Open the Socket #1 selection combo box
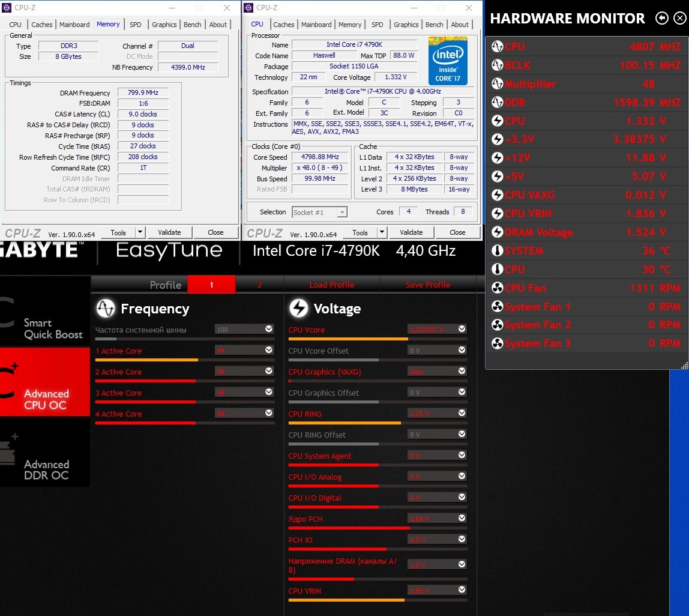Viewport: 689px width, 616px height. point(319,213)
